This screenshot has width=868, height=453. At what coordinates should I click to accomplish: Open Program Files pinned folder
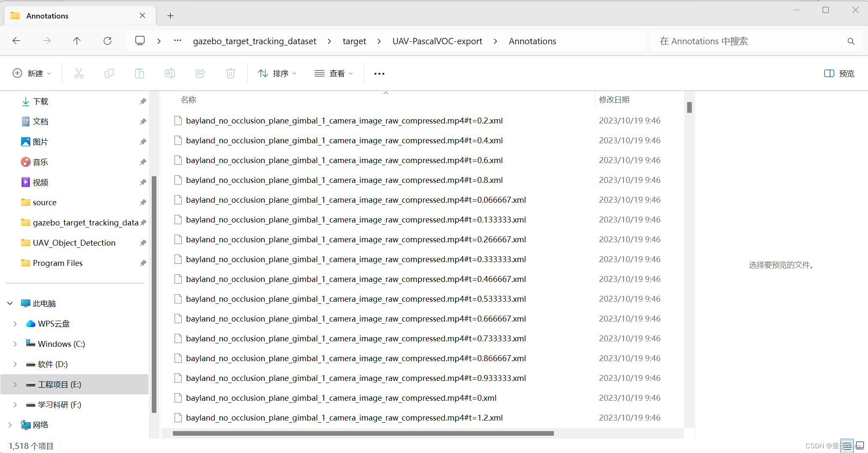pos(57,263)
